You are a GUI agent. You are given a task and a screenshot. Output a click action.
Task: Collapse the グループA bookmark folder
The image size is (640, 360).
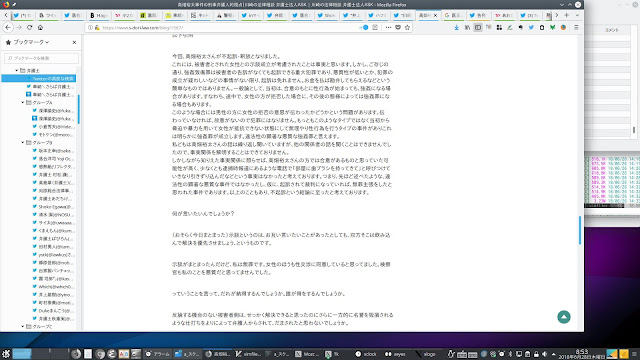23,102
